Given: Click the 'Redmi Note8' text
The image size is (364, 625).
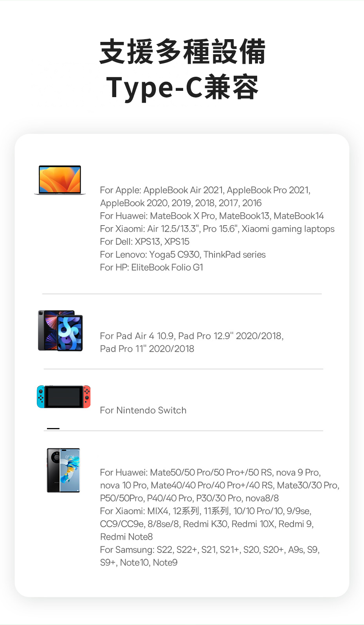Looking at the screenshot, I should point(126,537).
